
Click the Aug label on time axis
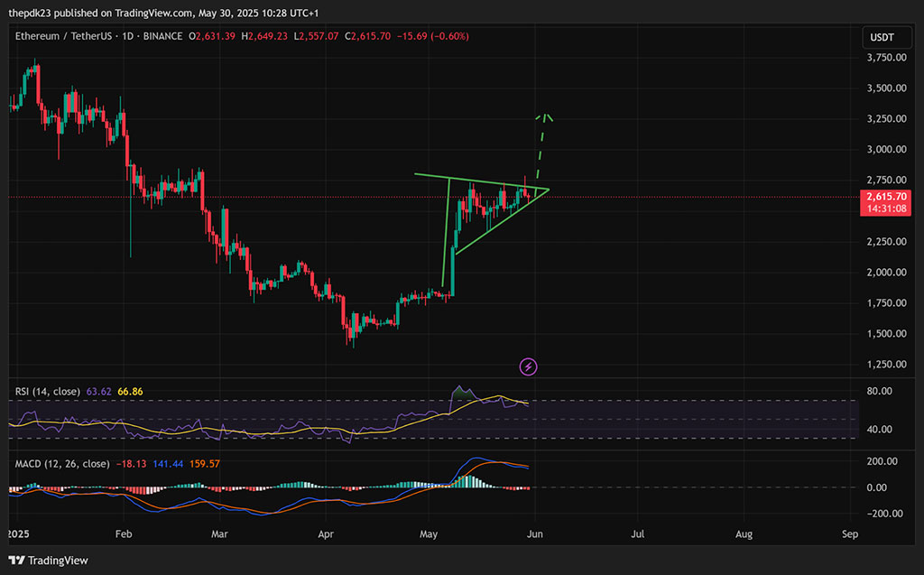click(744, 533)
